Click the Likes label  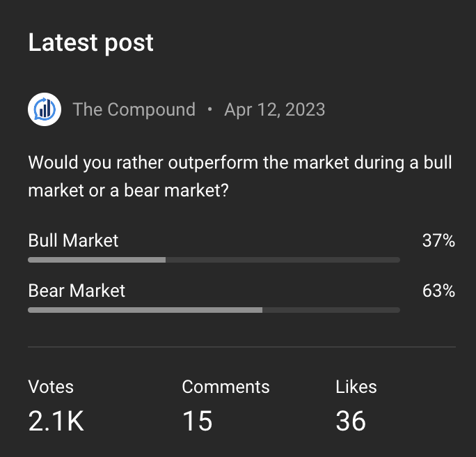pyautogui.click(x=356, y=387)
